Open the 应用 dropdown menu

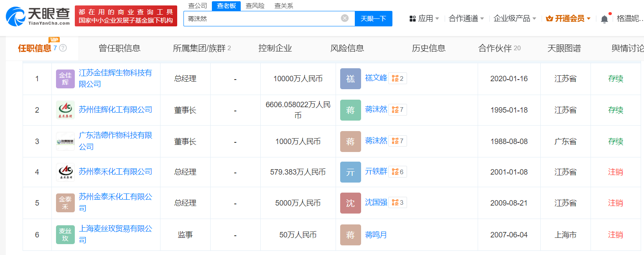tap(424, 18)
